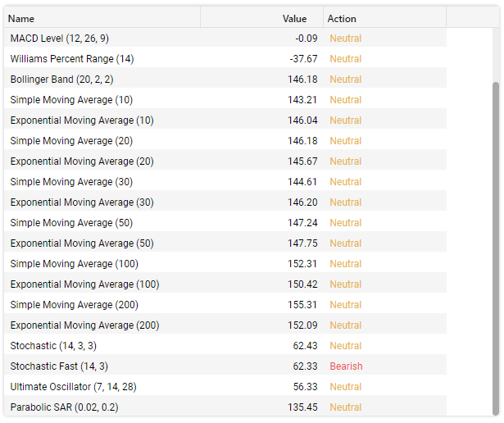This screenshot has height=423, width=504.
Task: Click the Action column header
Action: (x=384, y=19)
